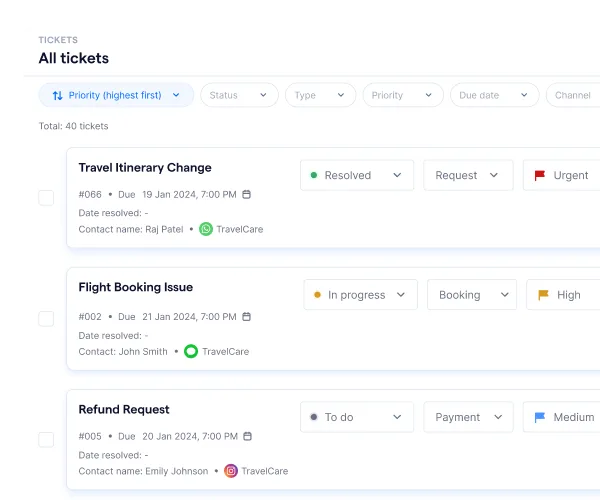Tick the Flight Booking Issue ticket checkbox
600x500 pixels.
pos(46,319)
